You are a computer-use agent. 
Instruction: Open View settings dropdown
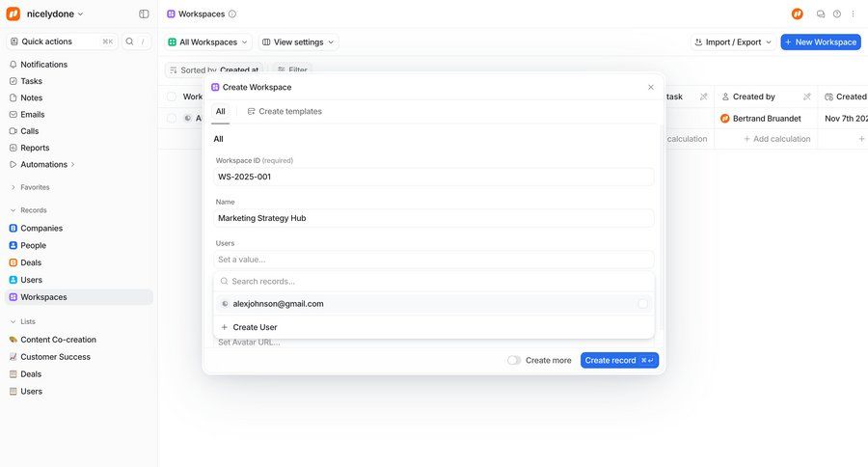[x=298, y=42]
